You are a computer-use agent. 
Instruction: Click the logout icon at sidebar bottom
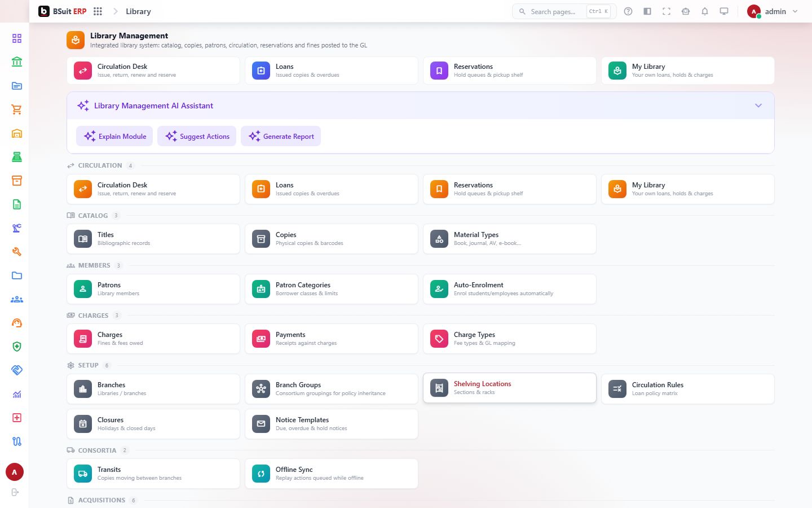(x=15, y=492)
